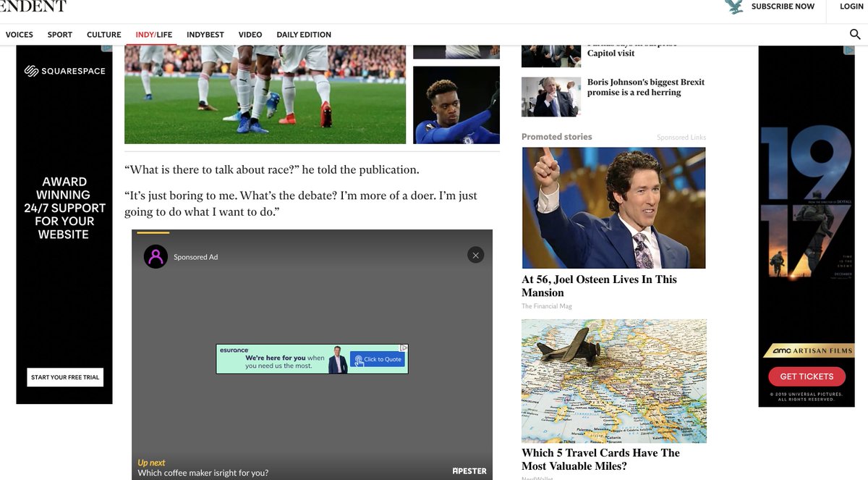Screen dimensions: 868x480
Task: Navigate to the Video section
Action: [250, 35]
